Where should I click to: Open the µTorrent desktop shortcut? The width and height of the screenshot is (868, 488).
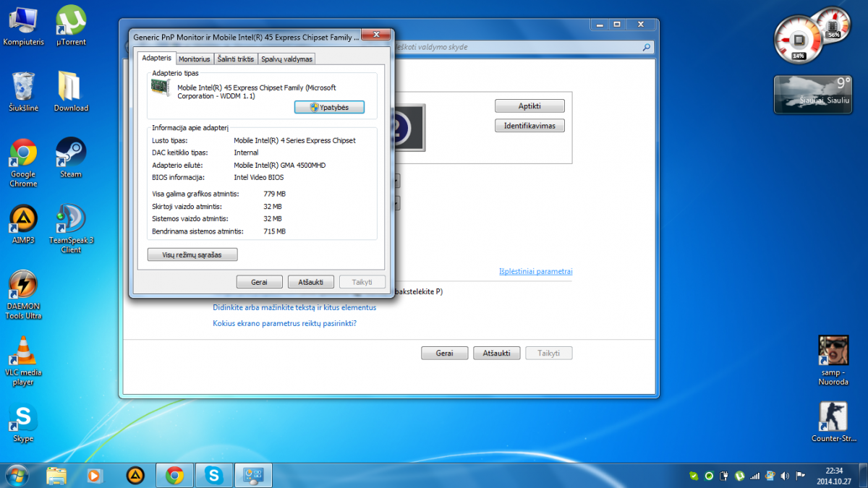click(x=71, y=26)
